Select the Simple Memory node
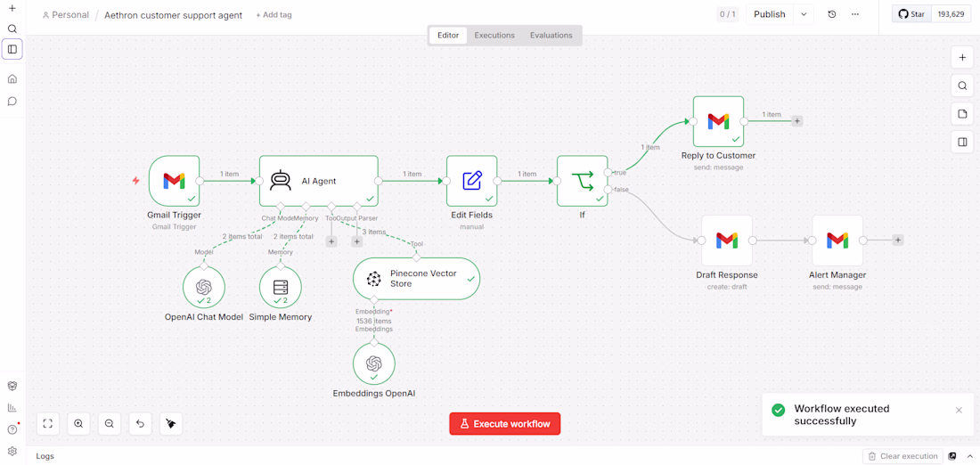Screen dimensions: 980x465 point(281,288)
